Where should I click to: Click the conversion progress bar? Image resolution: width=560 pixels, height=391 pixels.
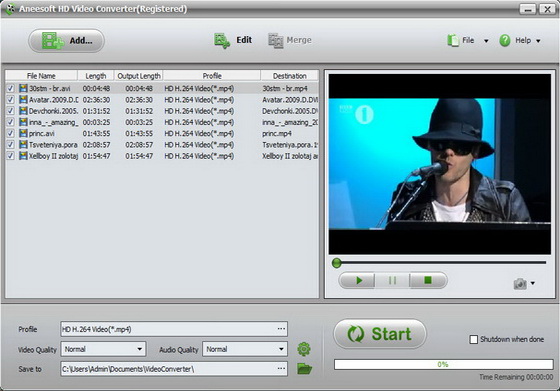pos(444,364)
